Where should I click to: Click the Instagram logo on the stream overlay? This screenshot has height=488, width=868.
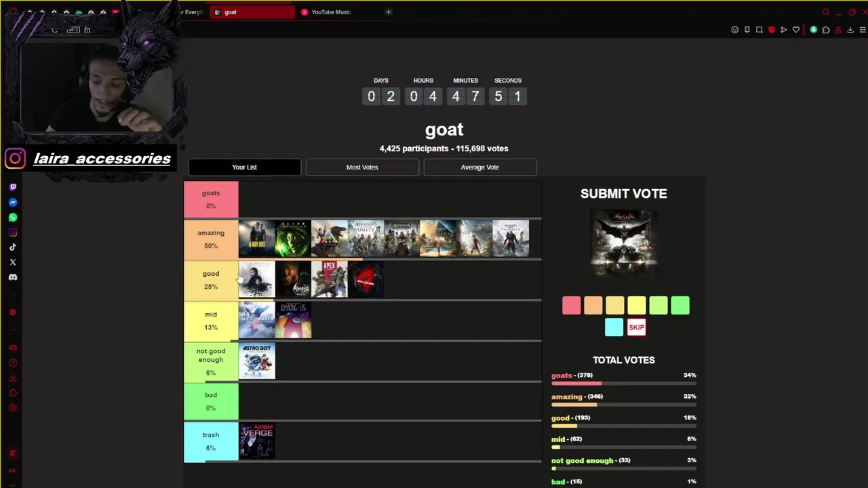(x=15, y=159)
